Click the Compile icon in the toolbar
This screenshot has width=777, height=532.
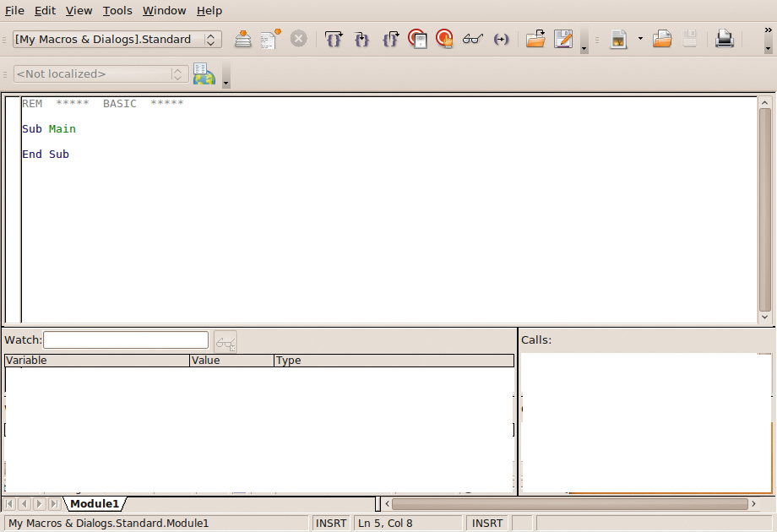(x=243, y=39)
